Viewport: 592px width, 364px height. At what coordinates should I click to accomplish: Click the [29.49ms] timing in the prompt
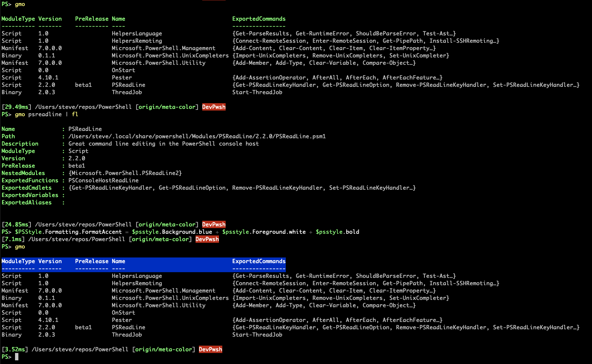click(x=16, y=107)
